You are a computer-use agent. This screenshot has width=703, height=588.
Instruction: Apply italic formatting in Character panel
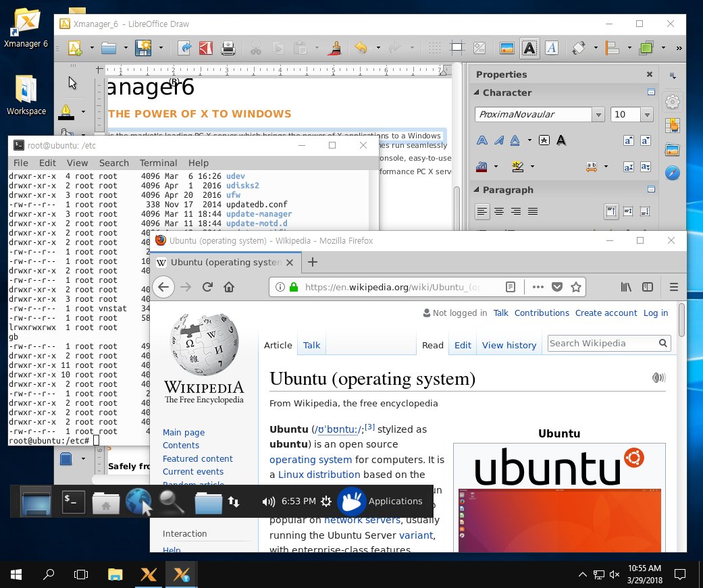click(500, 140)
